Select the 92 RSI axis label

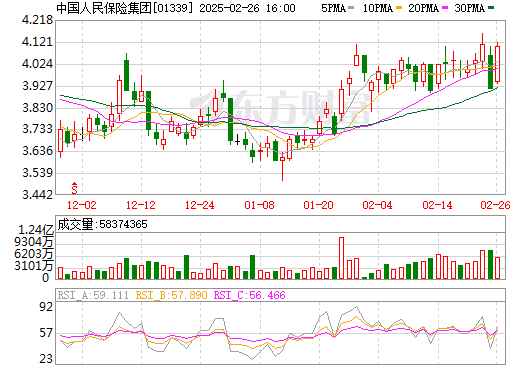(x=46, y=307)
